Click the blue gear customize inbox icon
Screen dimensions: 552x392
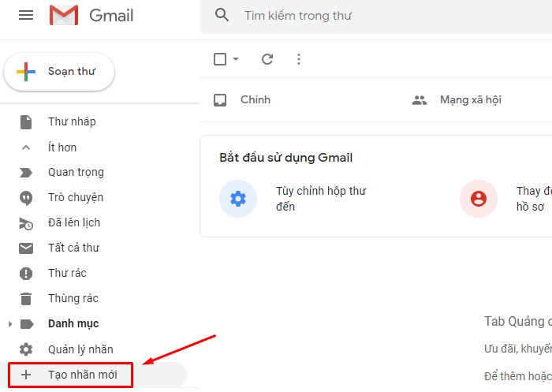point(238,199)
